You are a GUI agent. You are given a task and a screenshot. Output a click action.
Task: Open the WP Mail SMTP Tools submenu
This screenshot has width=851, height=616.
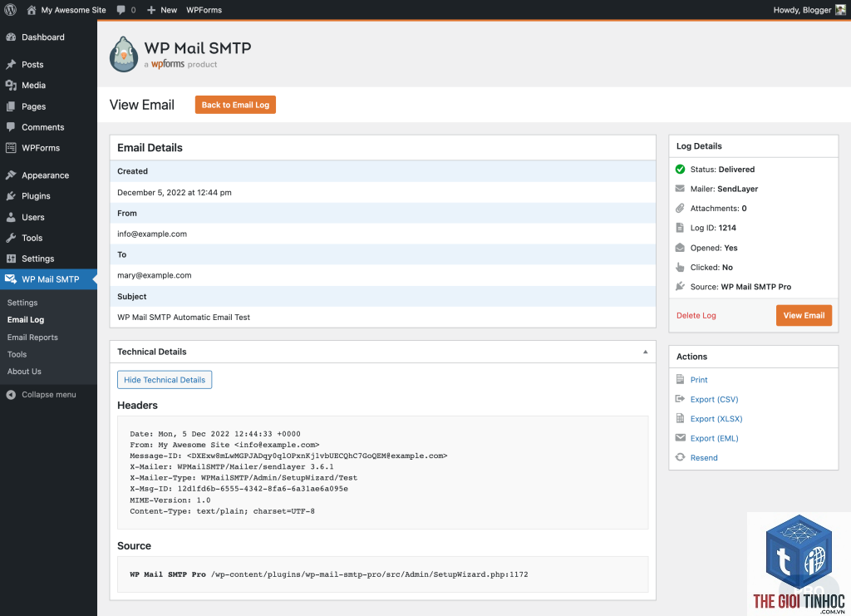(17, 354)
